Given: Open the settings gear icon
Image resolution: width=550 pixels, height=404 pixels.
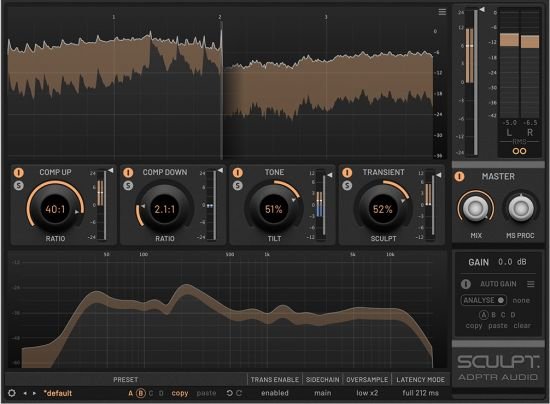Looking at the screenshot, I should click(12, 393).
